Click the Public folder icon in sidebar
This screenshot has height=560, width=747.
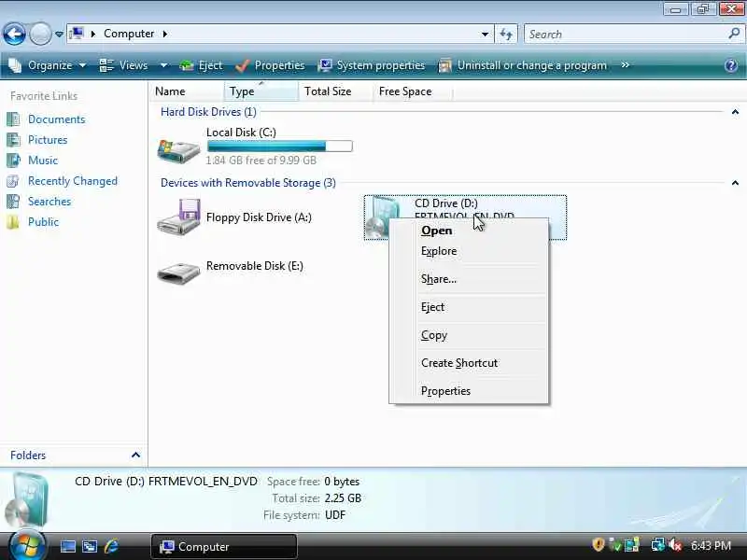pyautogui.click(x=13, y=222)
